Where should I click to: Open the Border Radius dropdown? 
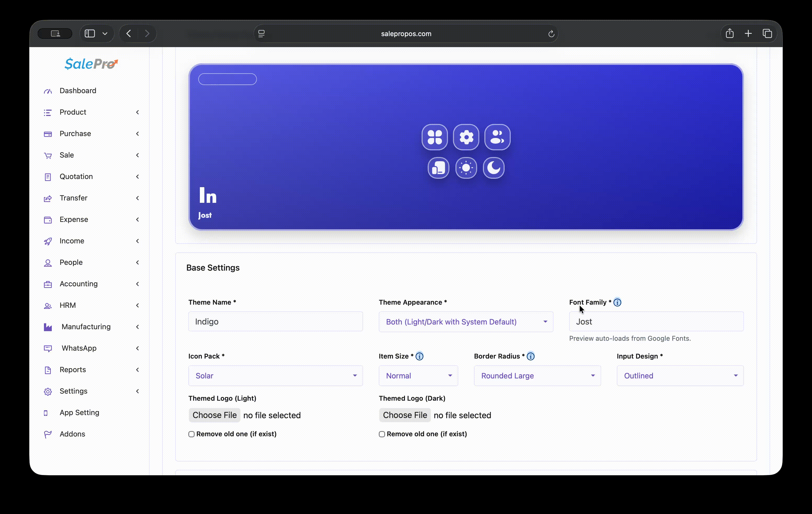coord(537,376)
